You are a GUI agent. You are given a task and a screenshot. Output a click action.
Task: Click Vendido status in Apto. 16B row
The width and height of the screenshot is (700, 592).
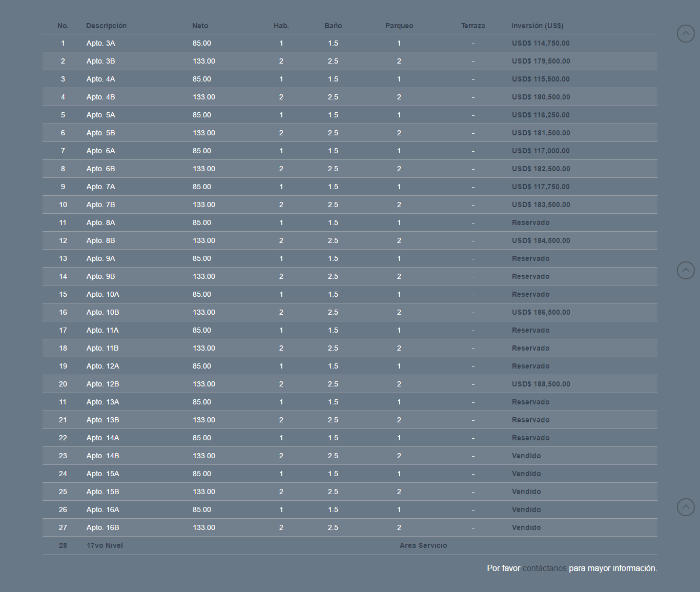526,528
